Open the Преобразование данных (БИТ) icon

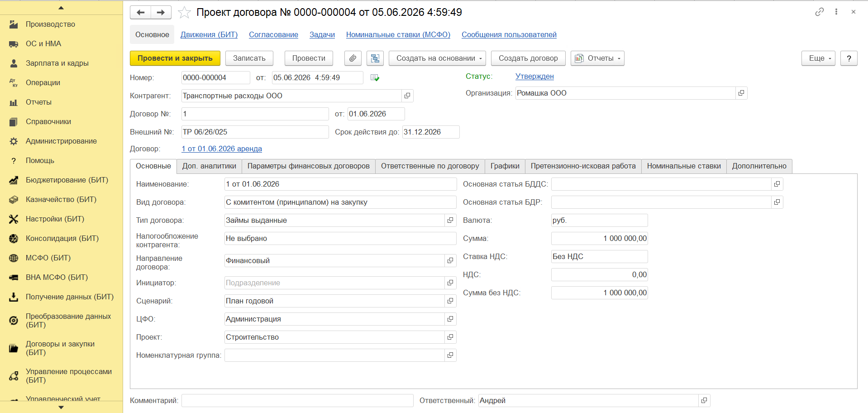tap(14, 321)
